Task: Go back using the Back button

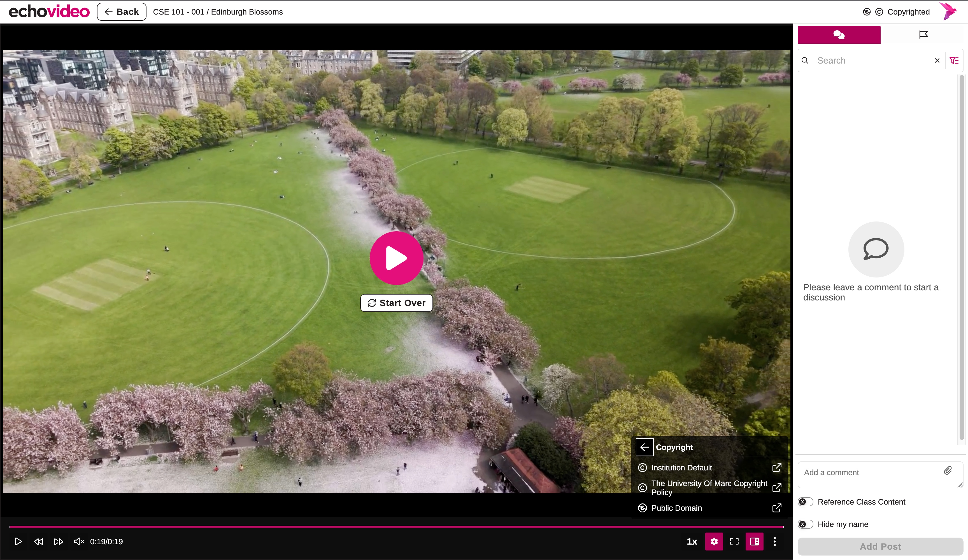Action: pos(121,12)
